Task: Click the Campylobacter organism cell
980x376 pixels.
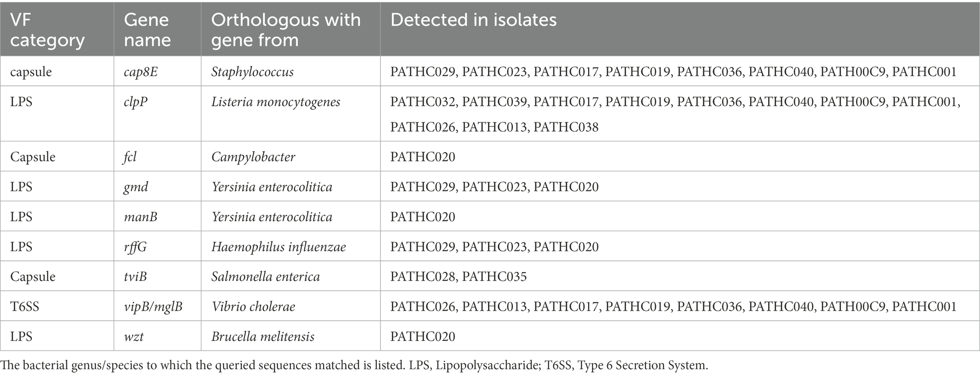Action: [x=253, y=157]
